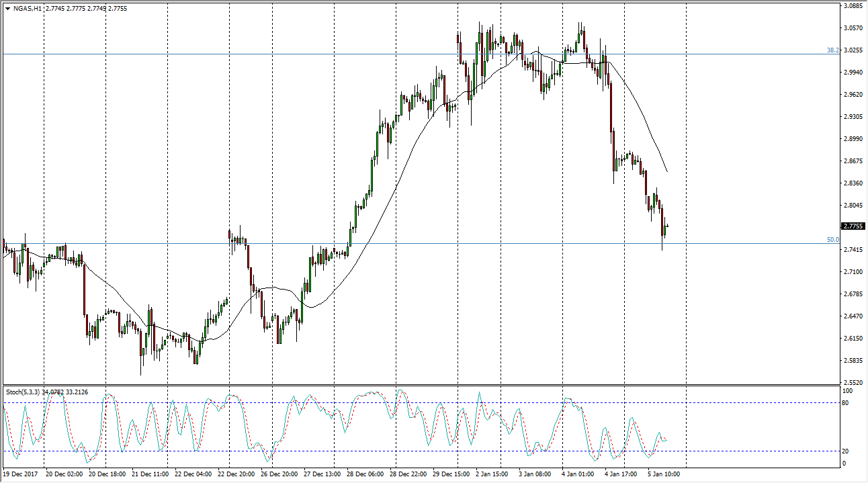Click the stochastic 20 level label

(x=847, y=451)
